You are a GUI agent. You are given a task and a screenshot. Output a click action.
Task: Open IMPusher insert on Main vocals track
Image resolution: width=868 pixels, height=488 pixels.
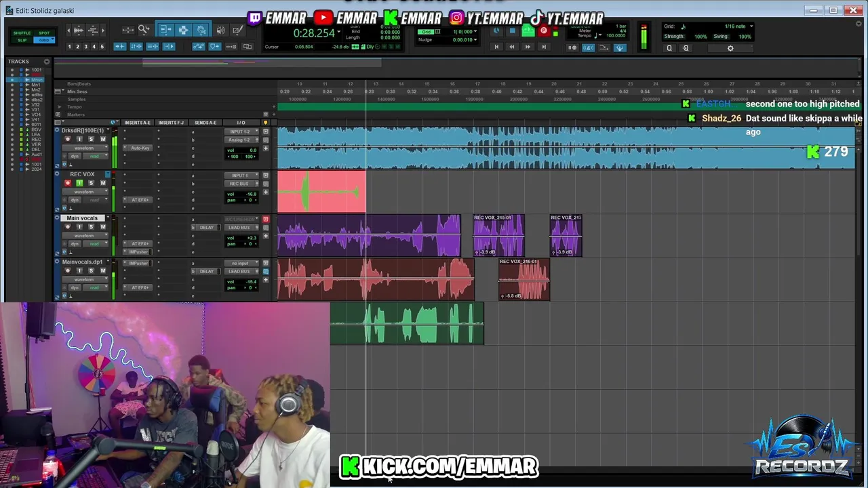click(x=139, y=251)
